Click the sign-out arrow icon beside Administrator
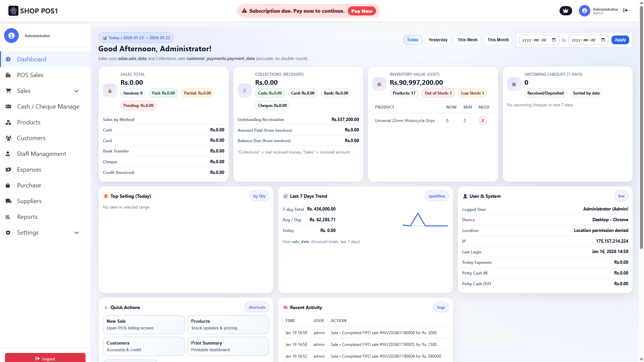Image resolution: width=644 pixels, height=362 pixels. tap(625, 11)
